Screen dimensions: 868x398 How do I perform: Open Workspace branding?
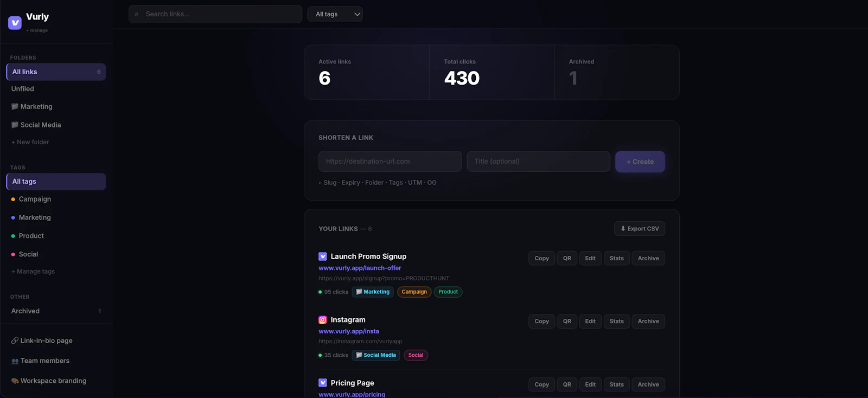click(56, 381)
